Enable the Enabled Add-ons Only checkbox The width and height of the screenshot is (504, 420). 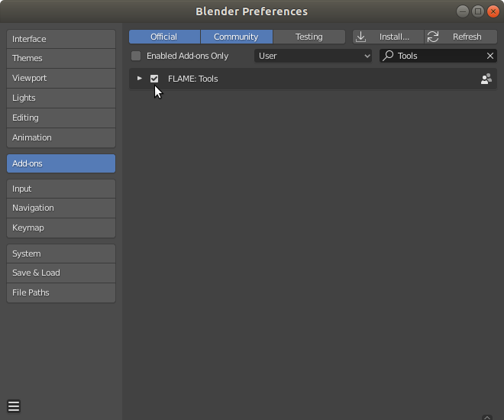coord(136,56)
